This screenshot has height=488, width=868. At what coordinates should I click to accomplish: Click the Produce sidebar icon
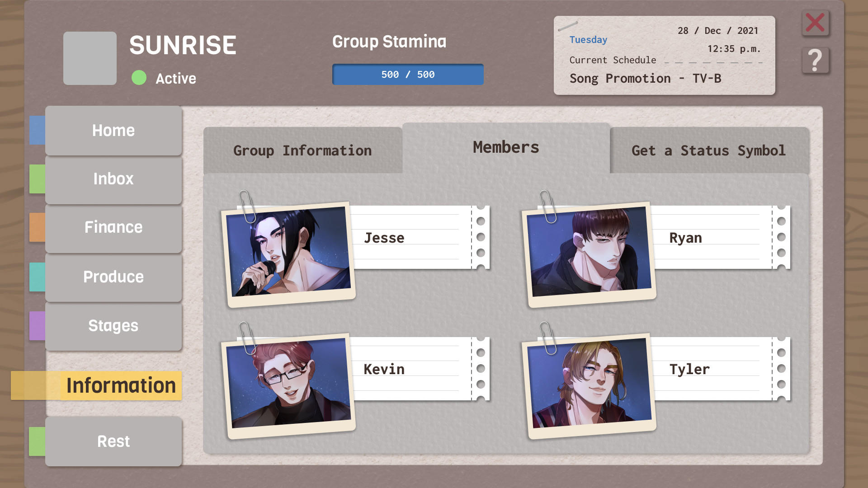pyautogui.click(x=113, y=276)
